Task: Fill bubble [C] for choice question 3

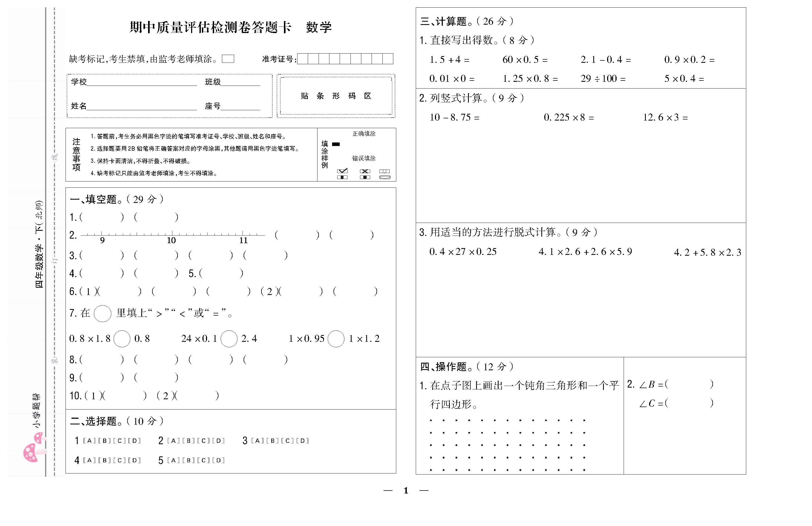Action: click(287, 441)
